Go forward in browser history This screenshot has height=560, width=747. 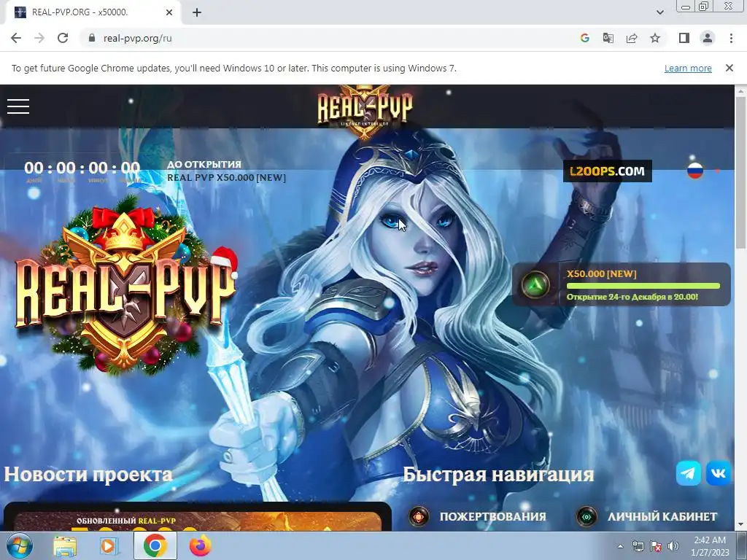(39, 38)
